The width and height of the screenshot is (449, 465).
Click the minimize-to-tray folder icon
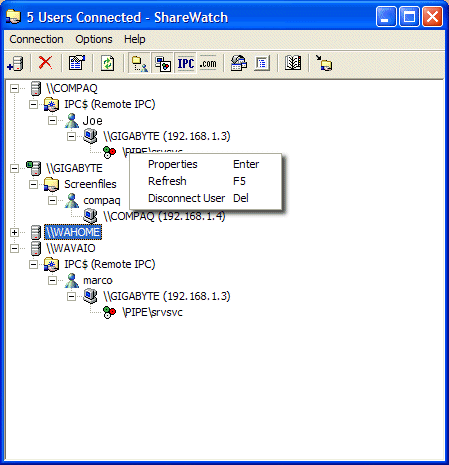point(324,63)
